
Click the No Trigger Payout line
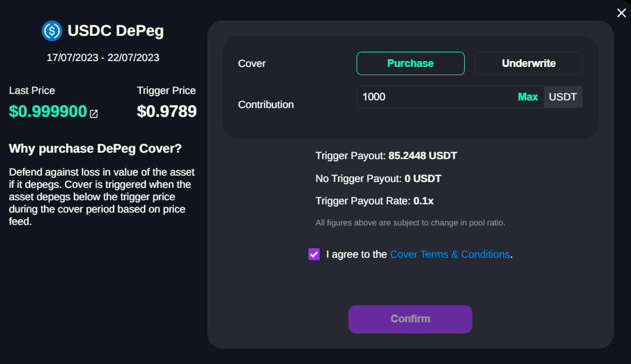click(378, 178)
